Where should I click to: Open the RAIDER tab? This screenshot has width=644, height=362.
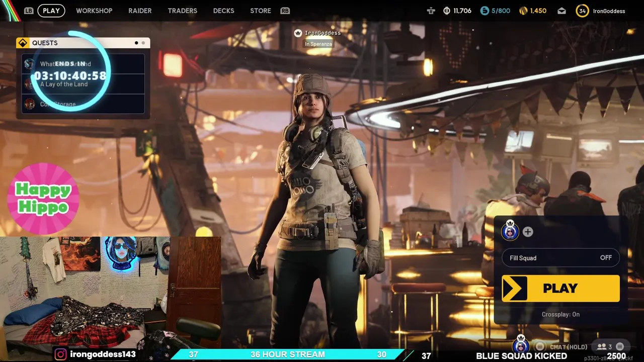pyautogui.click(x=140, y=11)
